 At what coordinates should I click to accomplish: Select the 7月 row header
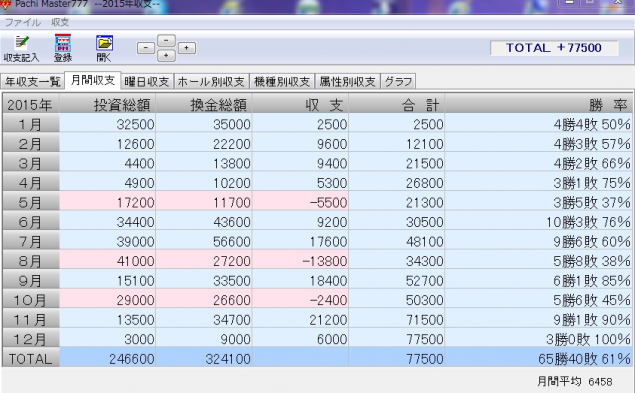point(31,241)
